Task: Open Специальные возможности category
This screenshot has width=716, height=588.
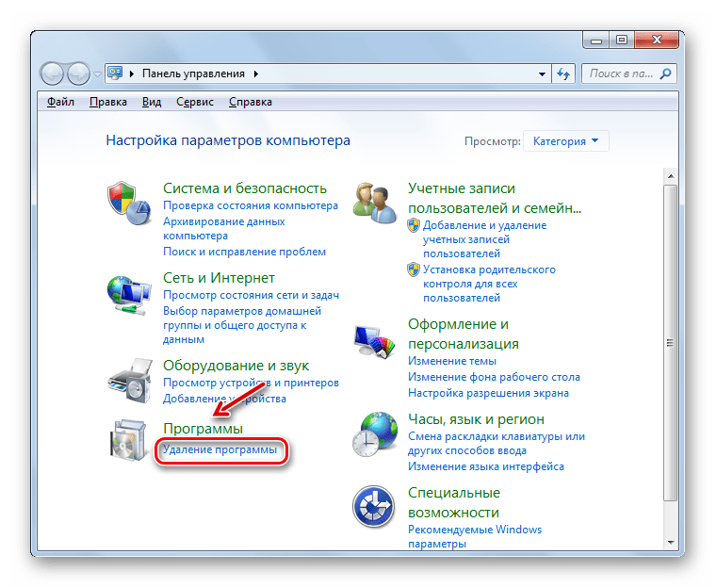Action: [x=454, y=502]
